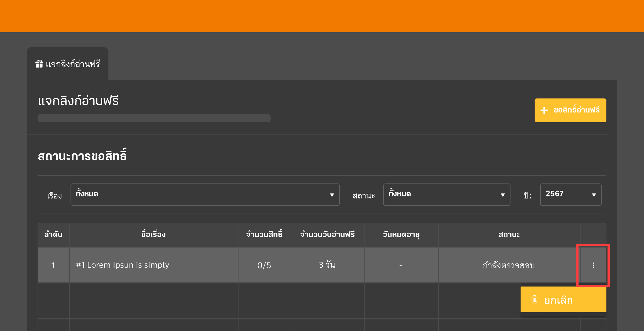
Task: Click '#1 Lorem Ipsun is simply' title cell
Action: click(x=153, y=265)
